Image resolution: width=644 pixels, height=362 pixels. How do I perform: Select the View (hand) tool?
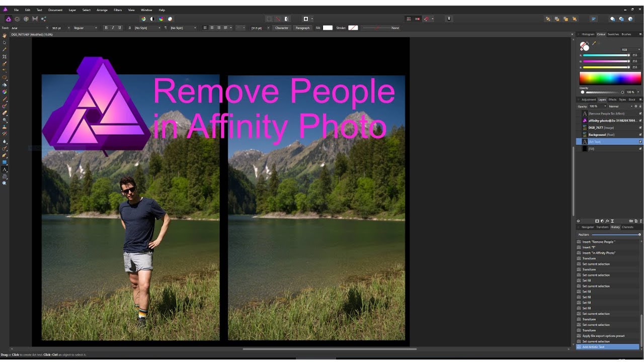click(x=5, y=36)
